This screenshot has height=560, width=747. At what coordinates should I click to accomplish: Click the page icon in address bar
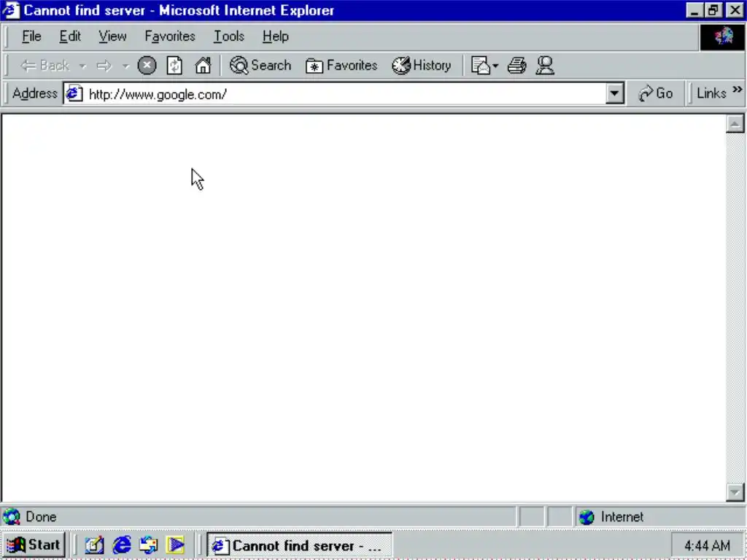tap(74, 93)
